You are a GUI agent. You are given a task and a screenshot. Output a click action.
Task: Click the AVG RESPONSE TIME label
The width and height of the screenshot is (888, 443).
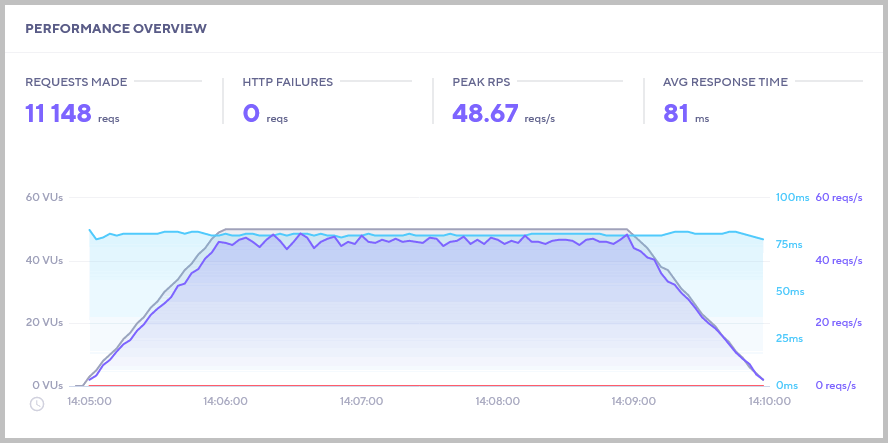point(725,82)
